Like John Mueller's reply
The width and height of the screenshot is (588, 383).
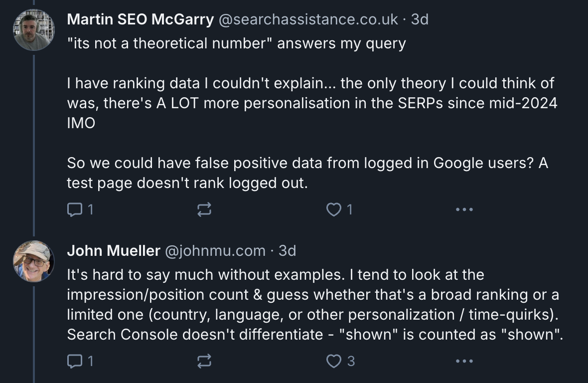tap(333, 362)
